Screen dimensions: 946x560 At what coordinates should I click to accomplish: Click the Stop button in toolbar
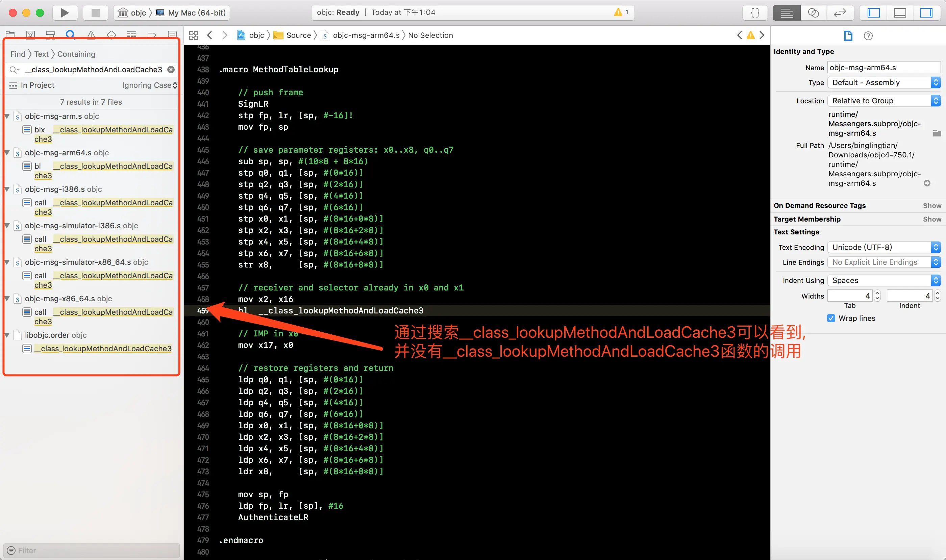(95, 13)
